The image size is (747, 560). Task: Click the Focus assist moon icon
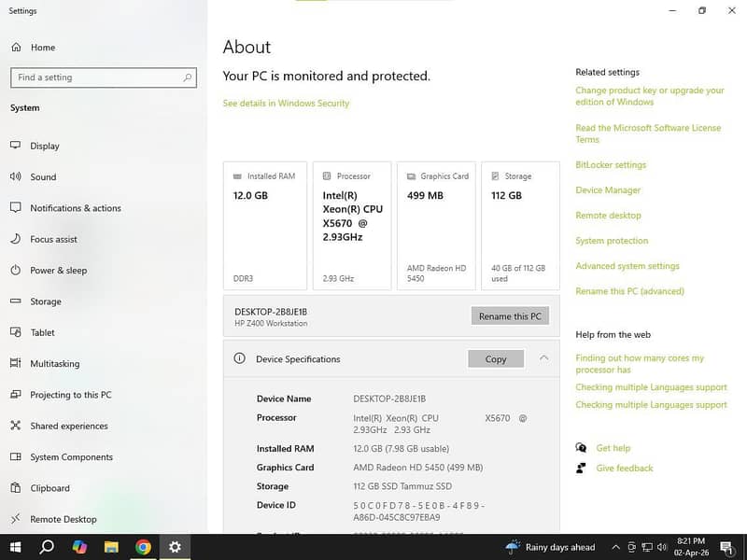coord(15,239)
